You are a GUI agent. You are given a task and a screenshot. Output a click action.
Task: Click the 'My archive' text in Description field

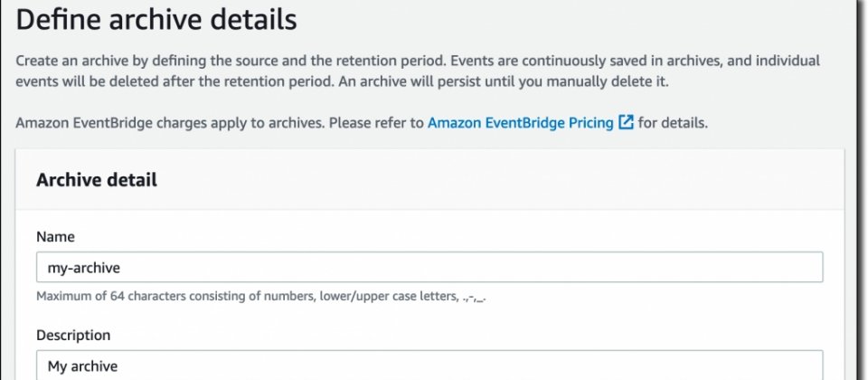tap(82, 366)
